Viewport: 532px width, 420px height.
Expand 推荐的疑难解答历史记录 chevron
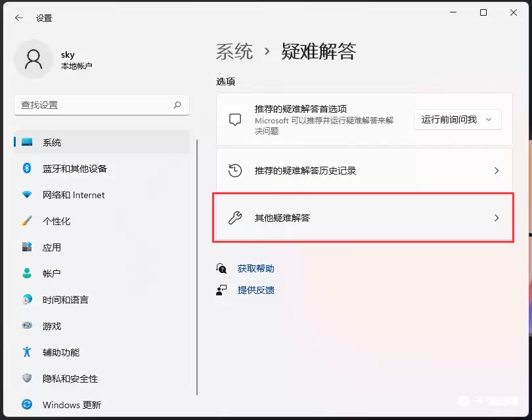click(497, 171)
